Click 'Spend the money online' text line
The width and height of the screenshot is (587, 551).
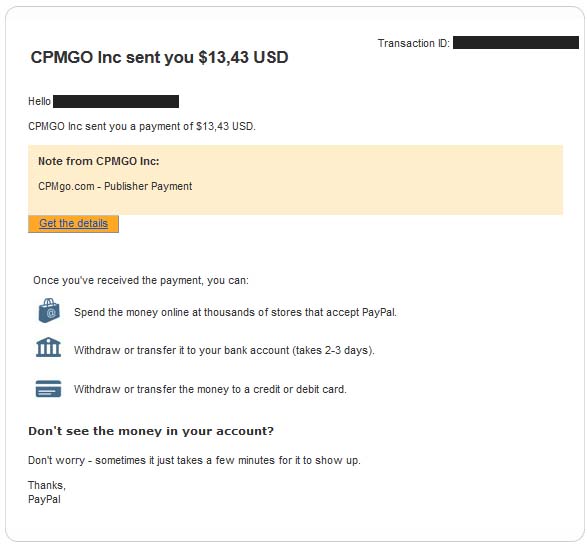point(235,312)
